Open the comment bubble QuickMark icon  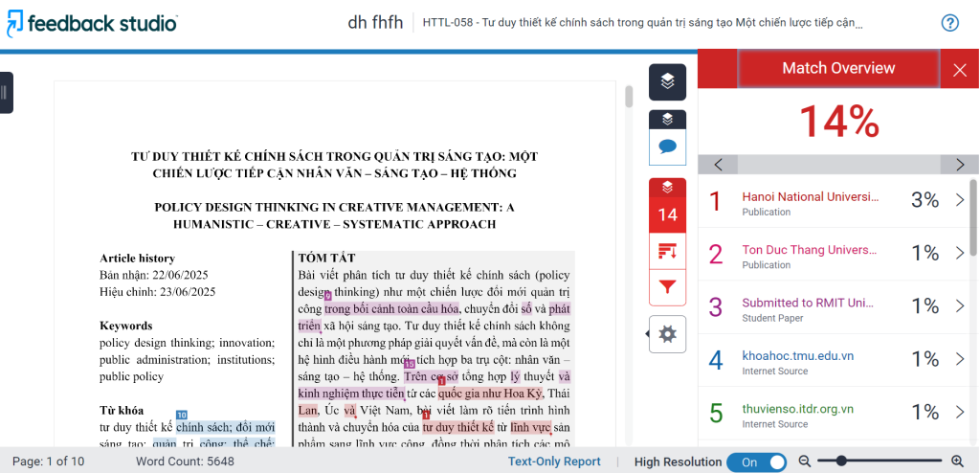point(667,147)
